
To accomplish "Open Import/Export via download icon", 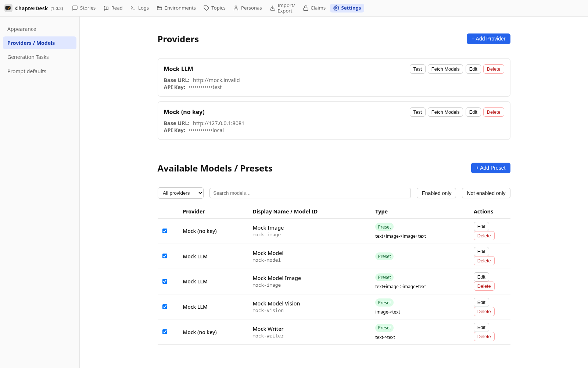I will (273, 8).
